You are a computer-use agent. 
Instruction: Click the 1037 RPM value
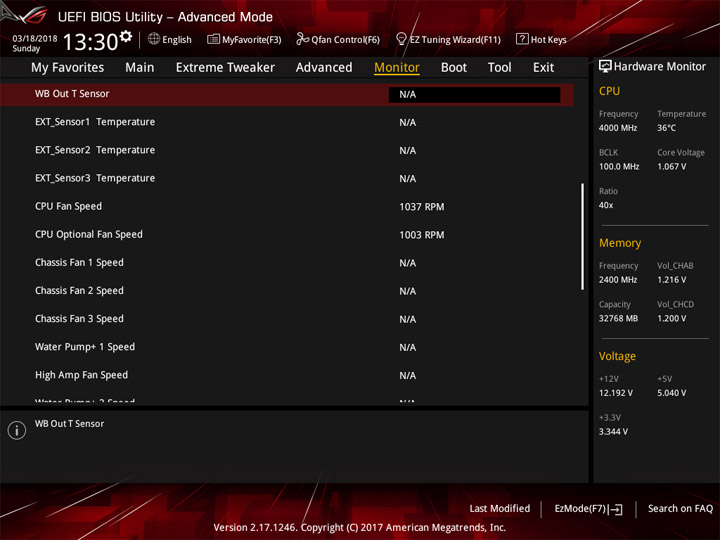[x=422, y=207]
